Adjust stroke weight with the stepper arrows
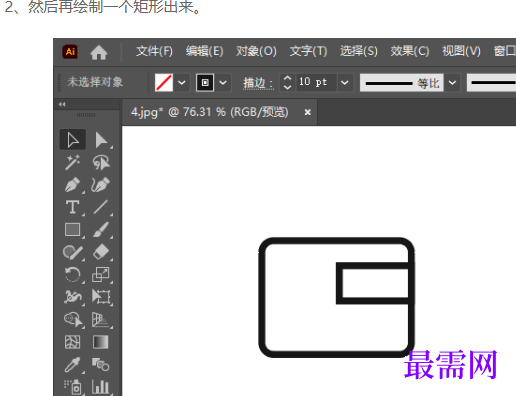Image resolution: width=516 pixels, height=396 pixels. coord(287,82)
